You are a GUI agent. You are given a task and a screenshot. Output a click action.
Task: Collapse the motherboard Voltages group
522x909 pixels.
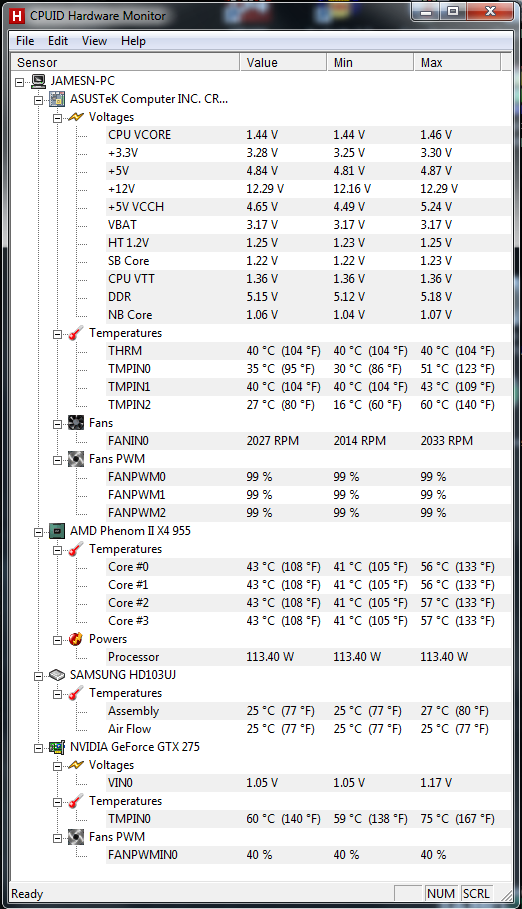click(x=57, y=118)
